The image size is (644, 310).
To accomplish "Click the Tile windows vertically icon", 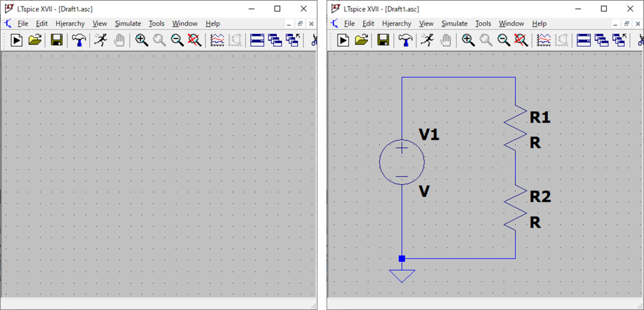I will click(x=275, y=40).
